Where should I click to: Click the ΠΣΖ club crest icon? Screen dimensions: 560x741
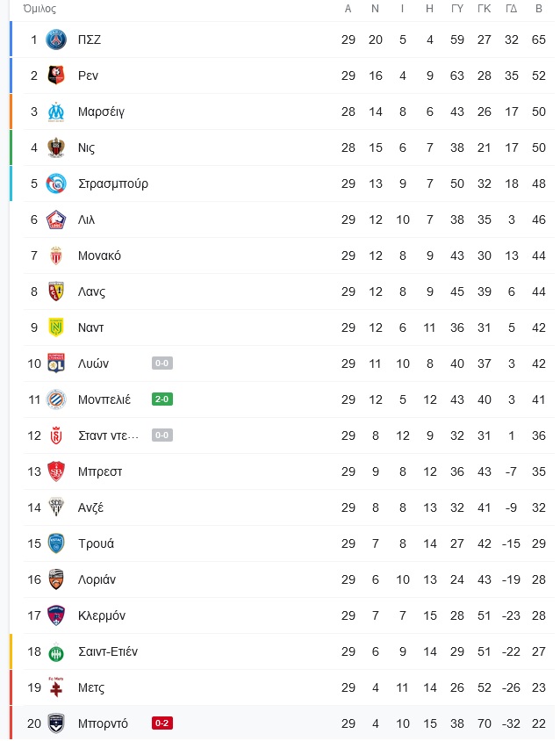coord(56,40)
